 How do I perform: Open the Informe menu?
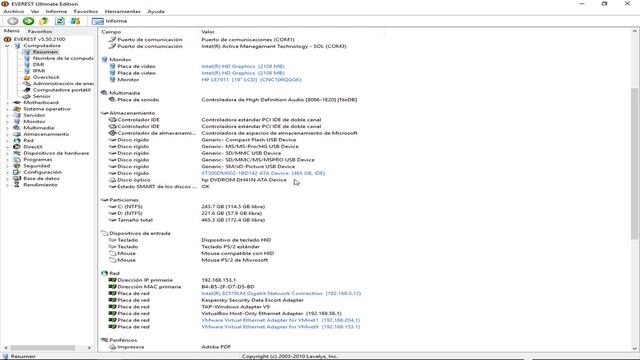coord(56,11)
